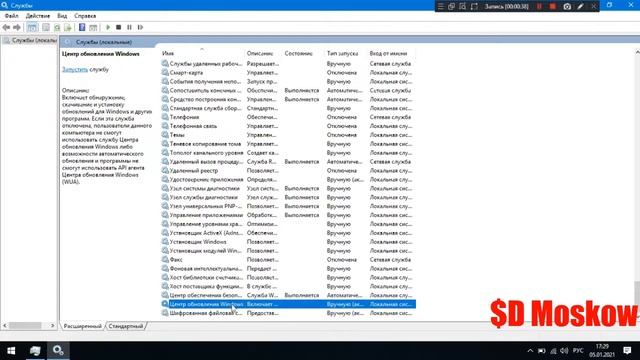Select Службы (локальные) in the console tree

(30, 40)
